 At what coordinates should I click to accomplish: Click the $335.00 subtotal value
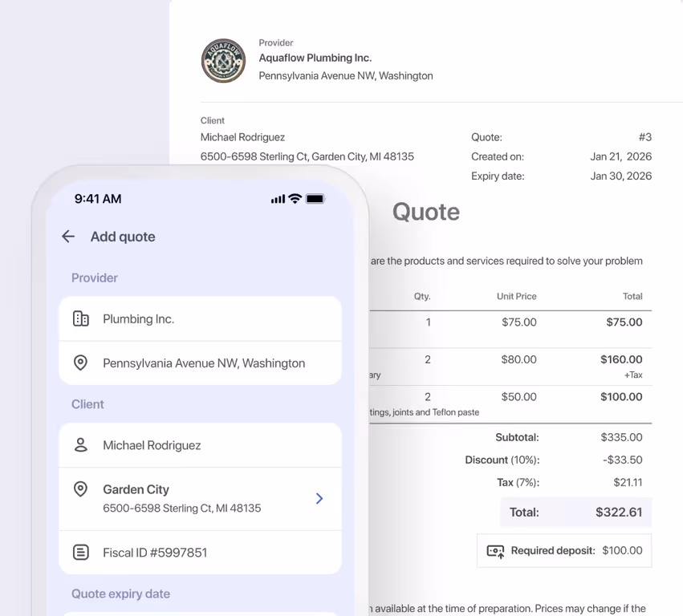pos(621,437)
